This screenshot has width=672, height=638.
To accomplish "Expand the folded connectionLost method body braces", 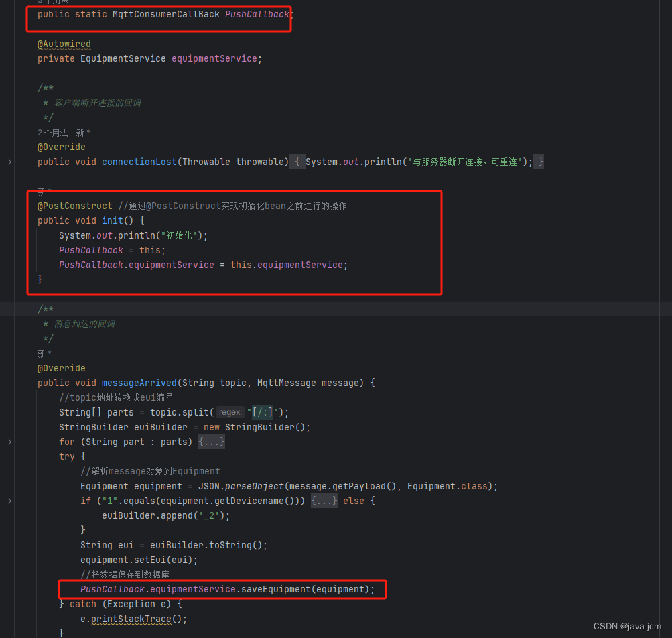I will point(297,161).
